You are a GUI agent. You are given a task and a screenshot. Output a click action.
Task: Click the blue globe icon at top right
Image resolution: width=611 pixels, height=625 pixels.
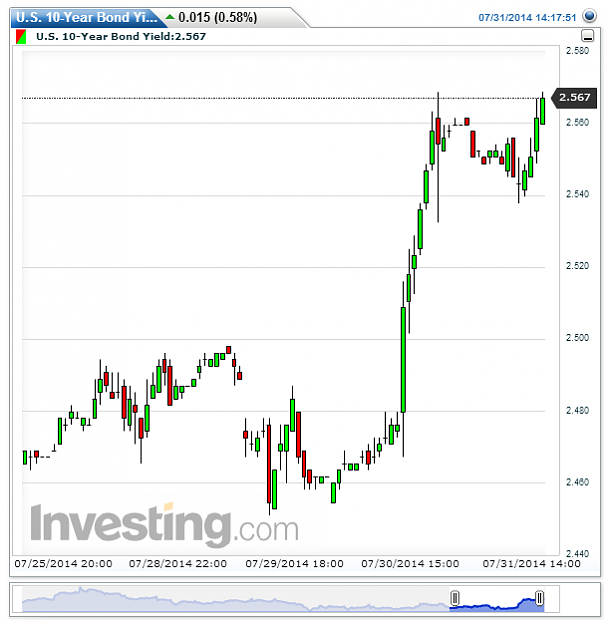589,16
